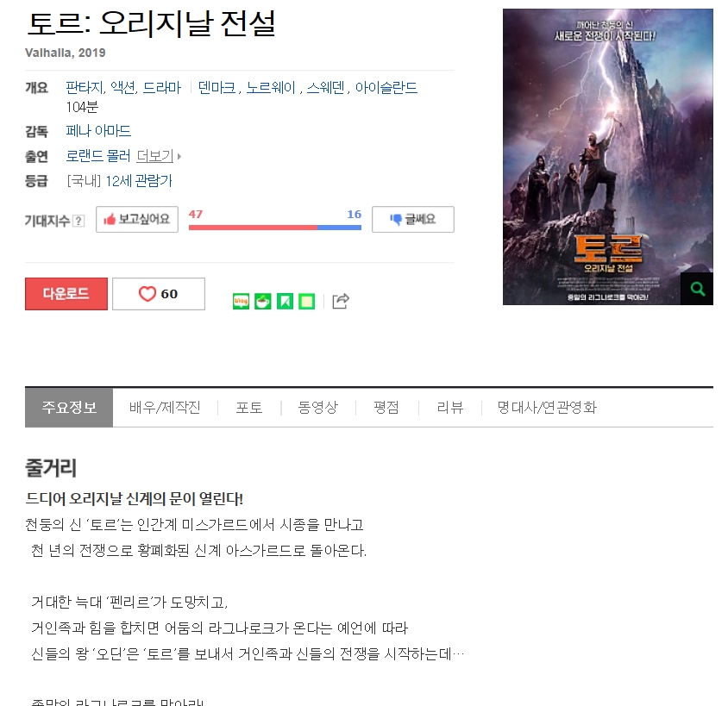Open the share arrow icon
728x706 pixels.
tap(341, 301)
